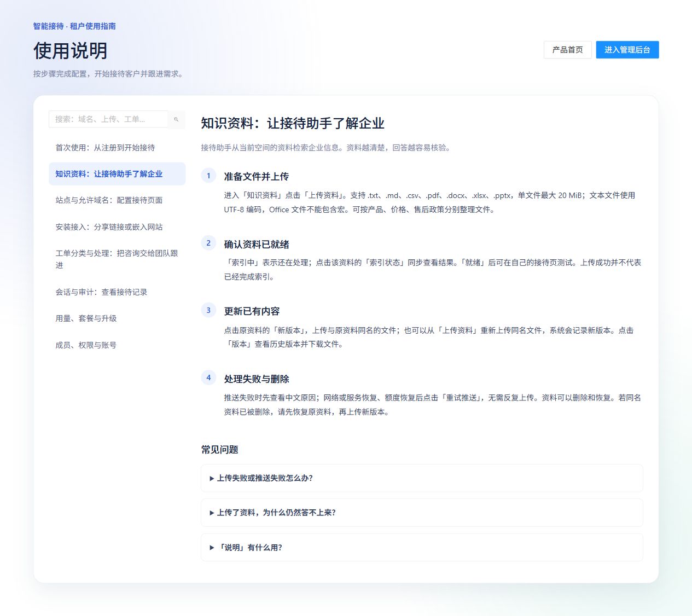Viewport: 692px width, 616px height.
Task: Click the 常见问题 heading
Action: [x=220, y=450]
